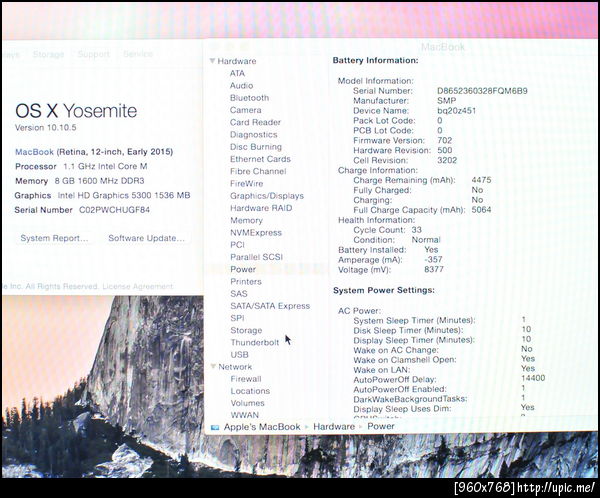This screenshot has height=498, width=600.
Task: Select Power in the Hardware list
Action: (243, 269)
